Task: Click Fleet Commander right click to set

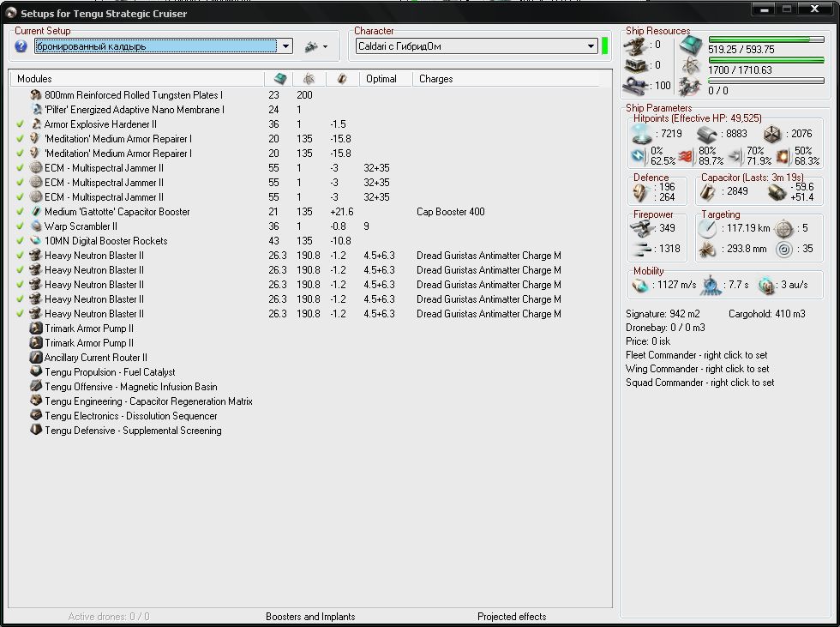Action: [x=696, y=355]
